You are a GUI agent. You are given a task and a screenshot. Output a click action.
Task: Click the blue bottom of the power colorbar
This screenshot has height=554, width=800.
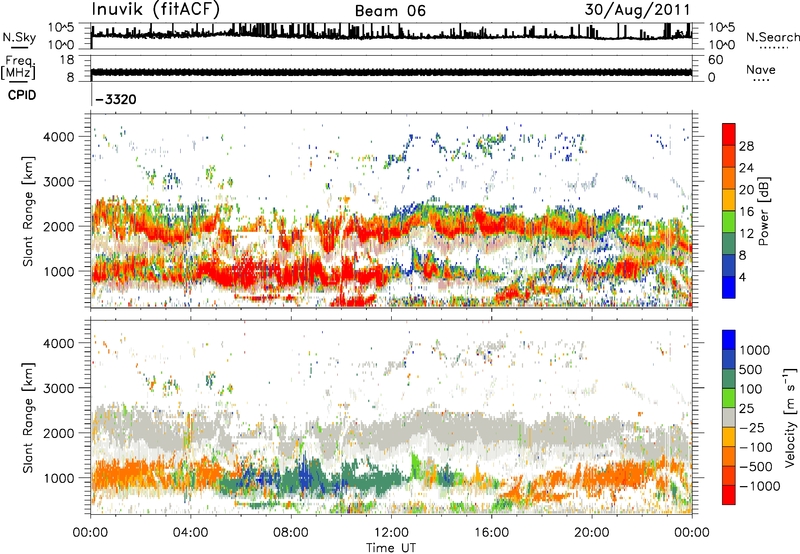pos(729,287)
